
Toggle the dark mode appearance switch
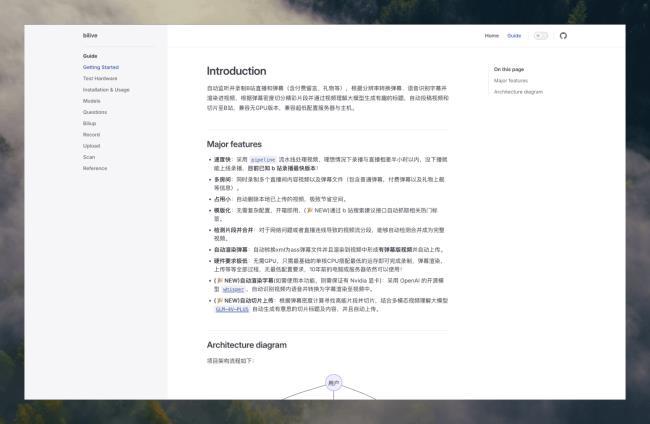541,36
